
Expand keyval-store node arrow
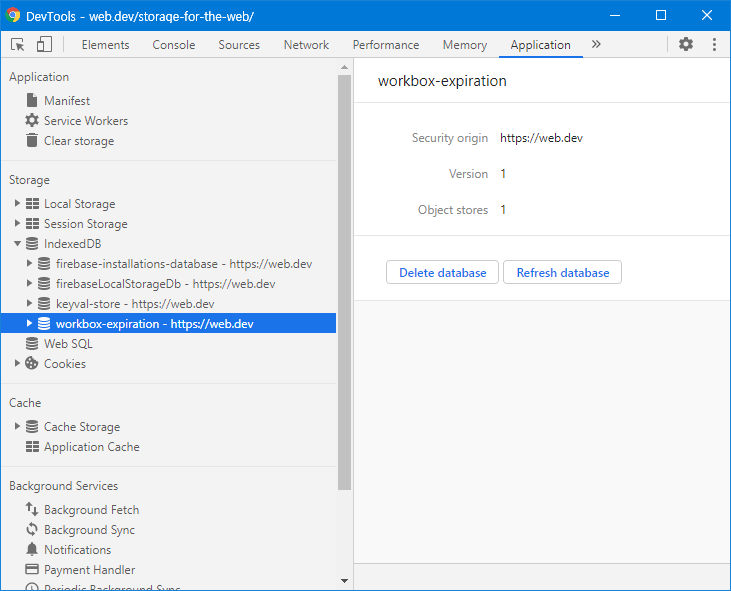tap(29, 303)
